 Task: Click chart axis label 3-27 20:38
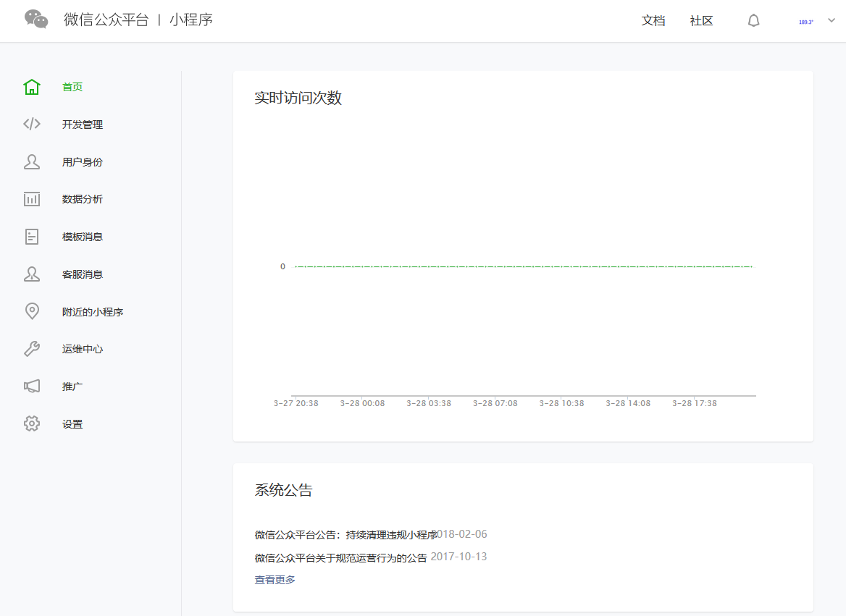296,403
